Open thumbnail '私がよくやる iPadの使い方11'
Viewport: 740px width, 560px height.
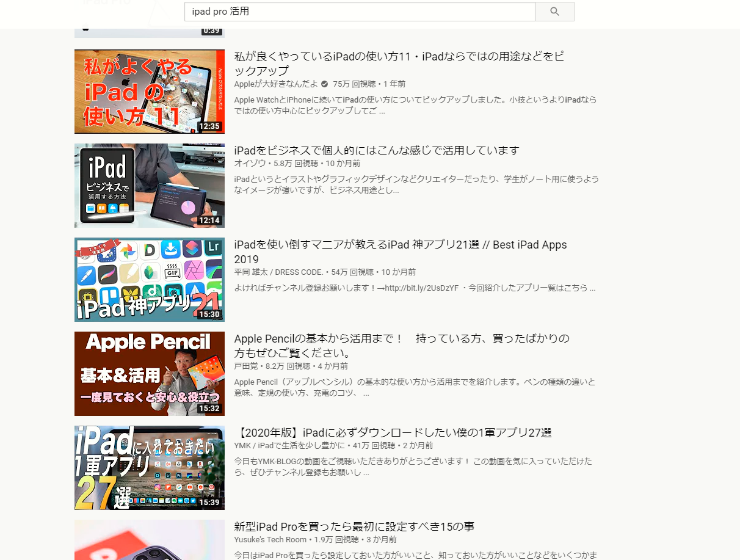coord(150,92)
